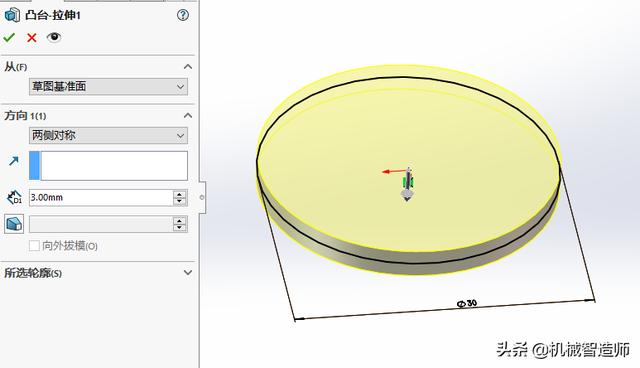
Task: Enable the 向外拔模(O) checkbox
Action: pyautogui.click(x=34, y=246)
